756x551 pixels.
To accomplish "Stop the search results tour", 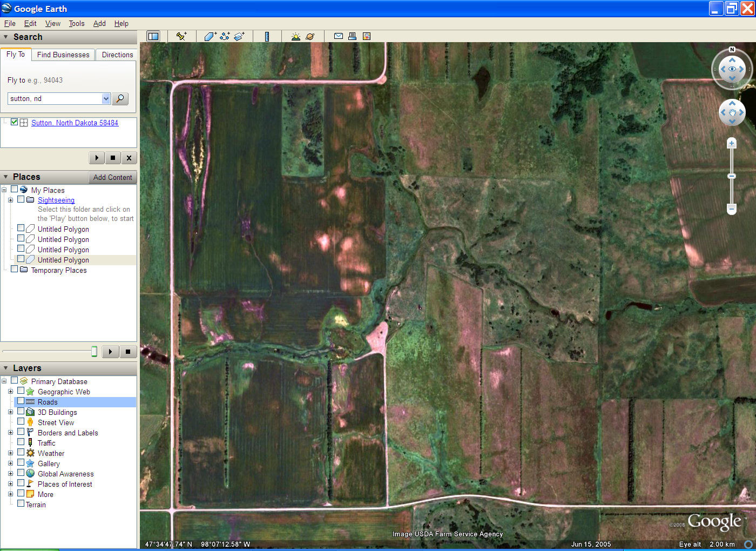I will tap(112, 158).
